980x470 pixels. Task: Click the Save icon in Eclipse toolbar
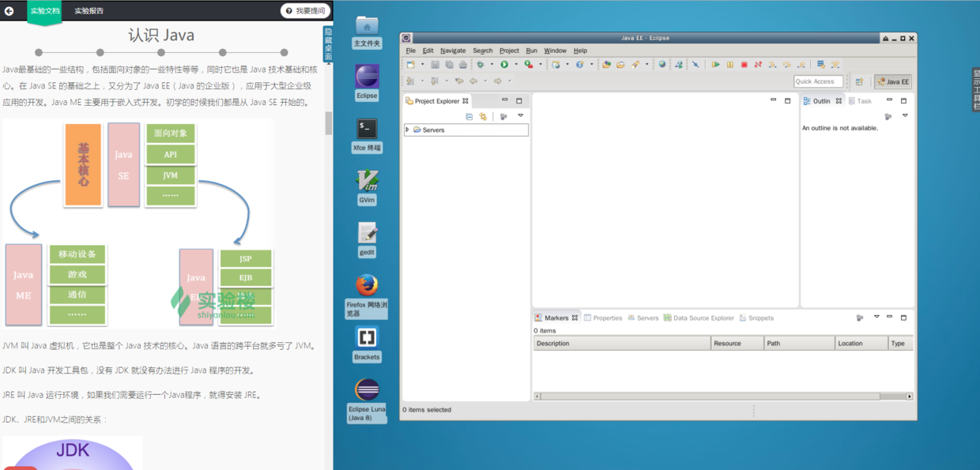[x=435, y=65]
